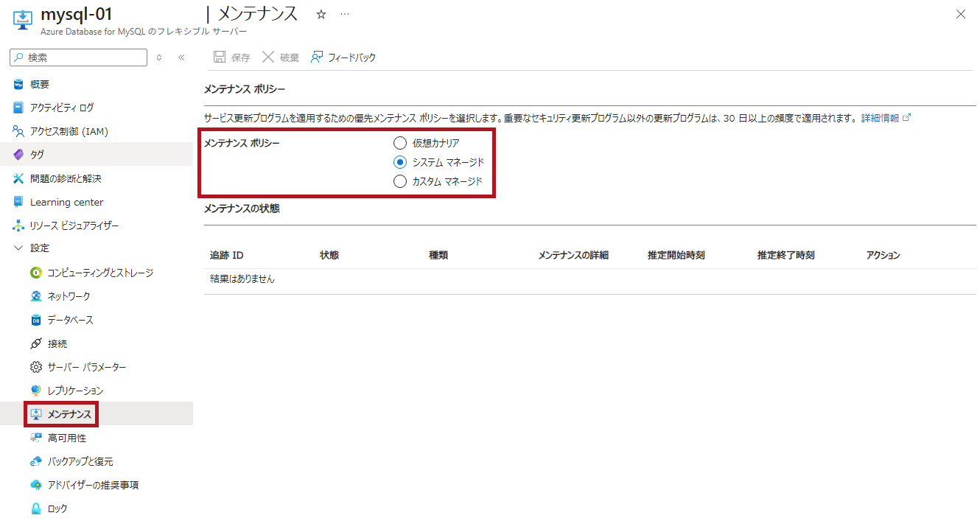Select the タグ tag icon

coord(18,155)
